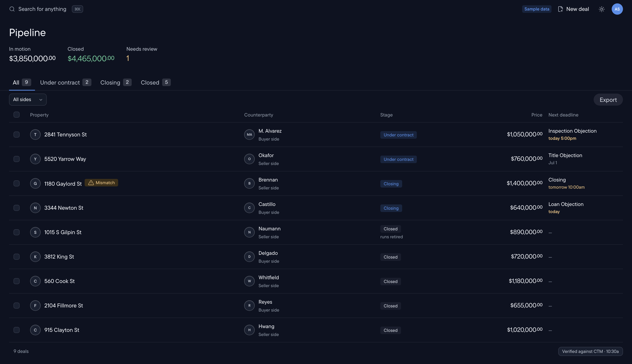This screenshot has width=632, height=364.
Task: Tick the checkbox for 915 Clayton St
Action: pos(17,330)
